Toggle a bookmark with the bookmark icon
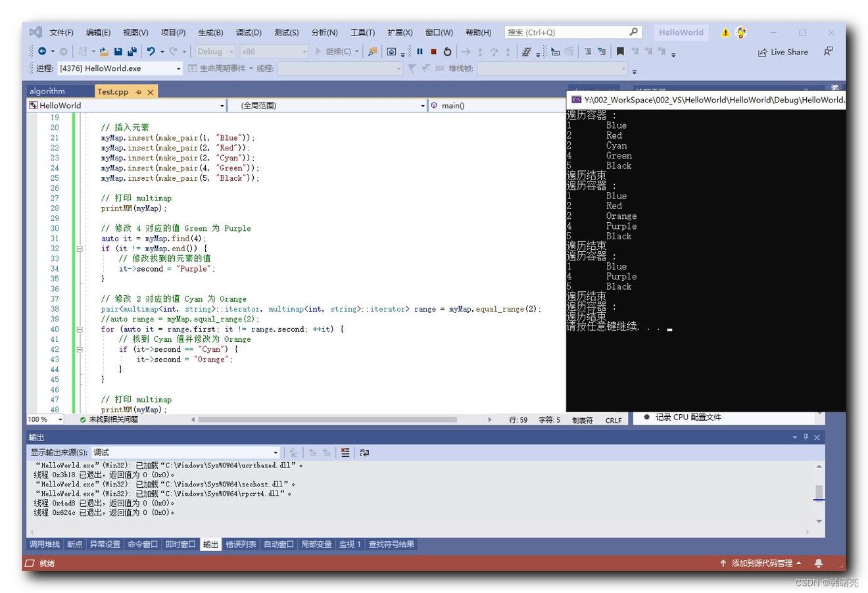The image size is (868, 593). point(619,51)
